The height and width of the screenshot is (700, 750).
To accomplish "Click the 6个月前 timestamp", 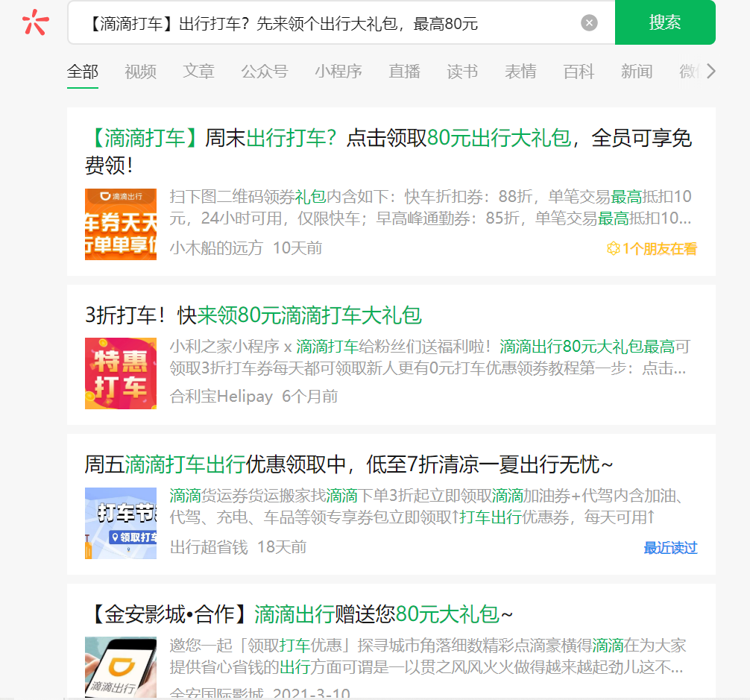I will (x=309, y=397).
